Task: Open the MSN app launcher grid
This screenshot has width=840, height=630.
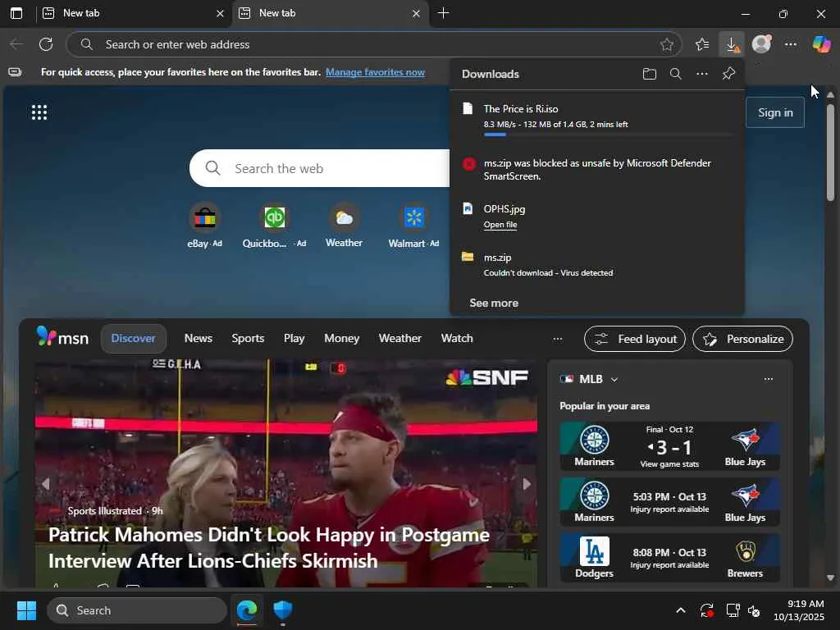Action: (39, 112)
